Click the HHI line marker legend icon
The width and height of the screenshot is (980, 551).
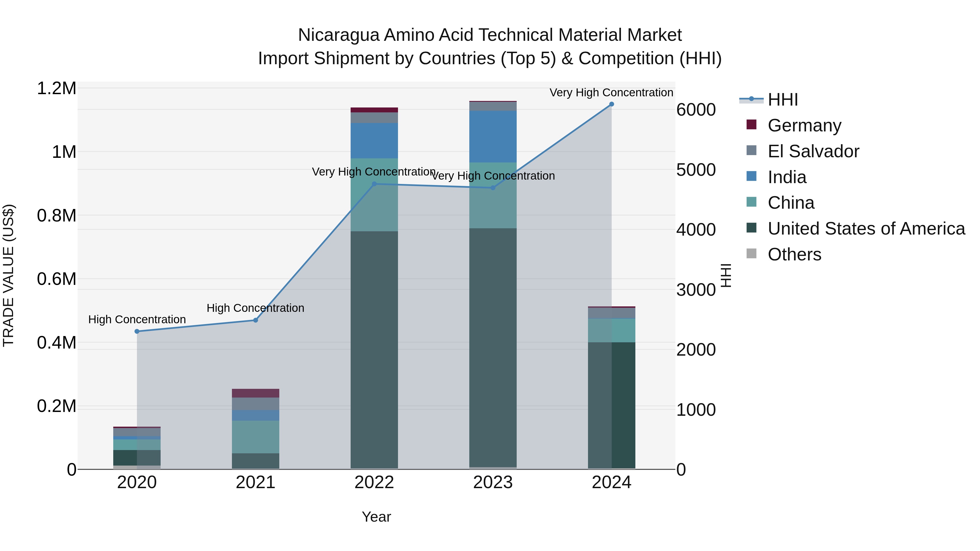coord(751,99)
